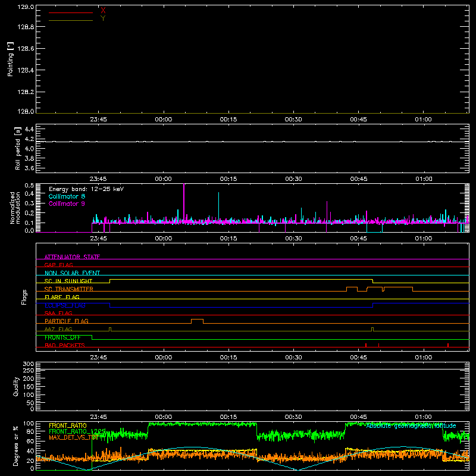Click the 'Energy band: 12-25 keV' label
The width and height of the screenshot is (476, 476).
coord(86,189)
